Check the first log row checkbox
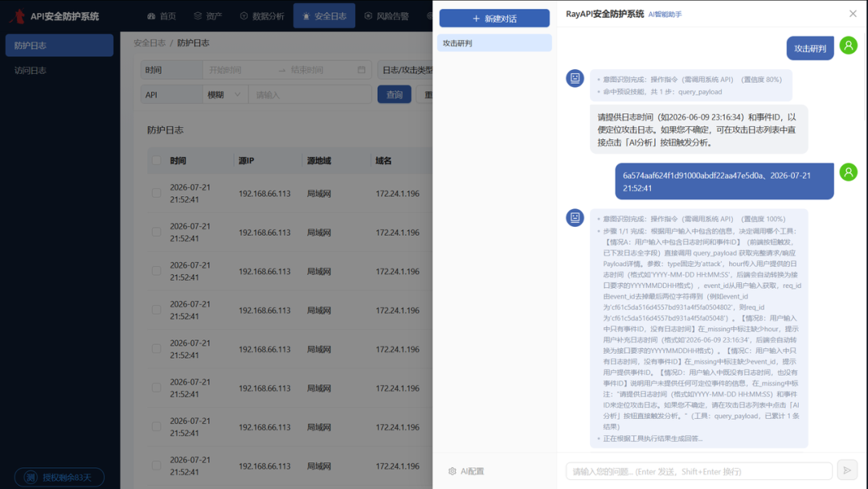868x489 pixels. 156,193
